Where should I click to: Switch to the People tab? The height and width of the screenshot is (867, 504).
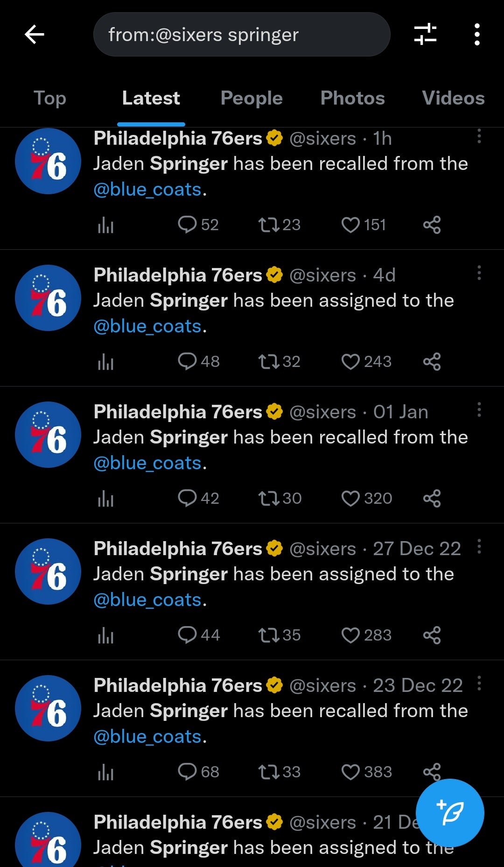[252, 99]
